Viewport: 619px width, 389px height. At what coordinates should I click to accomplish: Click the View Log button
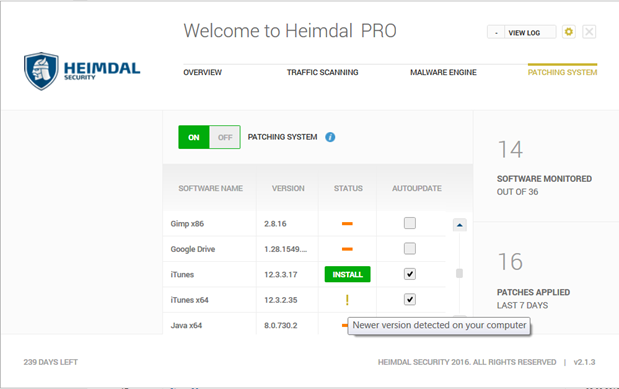point(524,33)
